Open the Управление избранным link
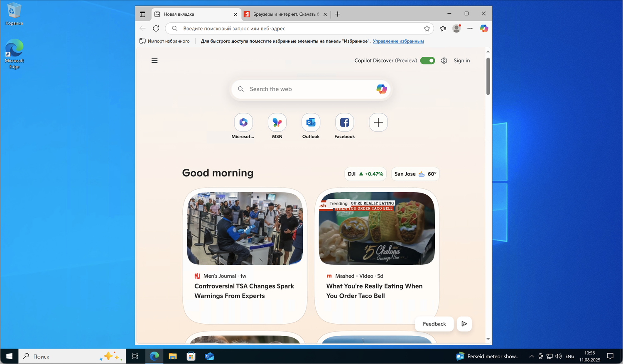The image size is (623, 364). (398, 41)
